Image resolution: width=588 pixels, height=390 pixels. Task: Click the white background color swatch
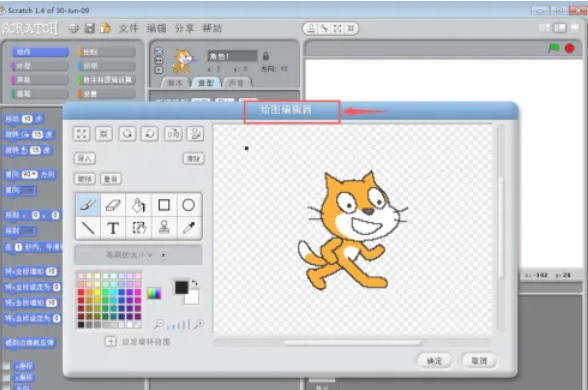192,298
